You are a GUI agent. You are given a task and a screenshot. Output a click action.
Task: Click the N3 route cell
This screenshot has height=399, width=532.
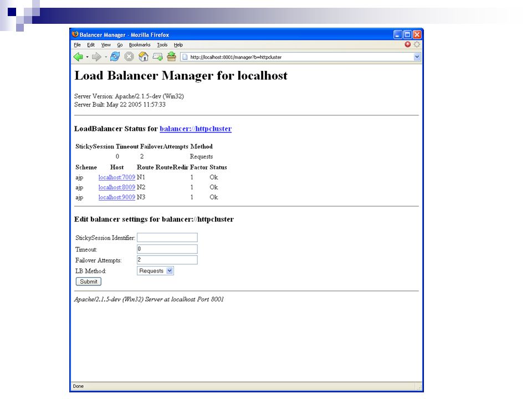(x=141, y=197)
